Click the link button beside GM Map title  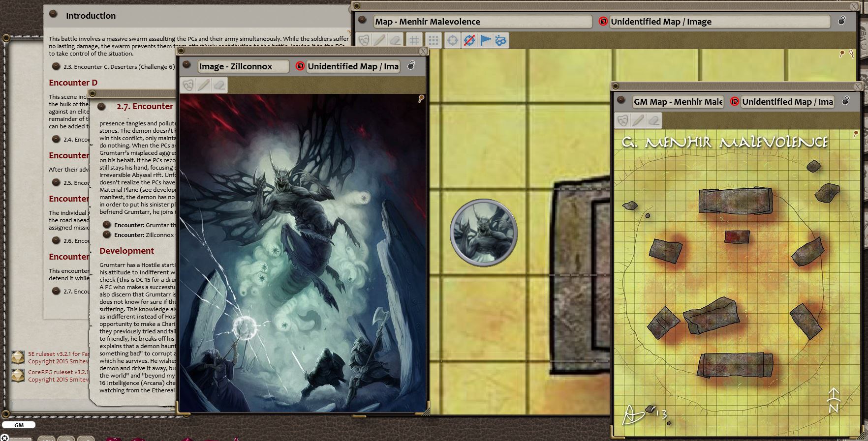click(x=621, y=100)
